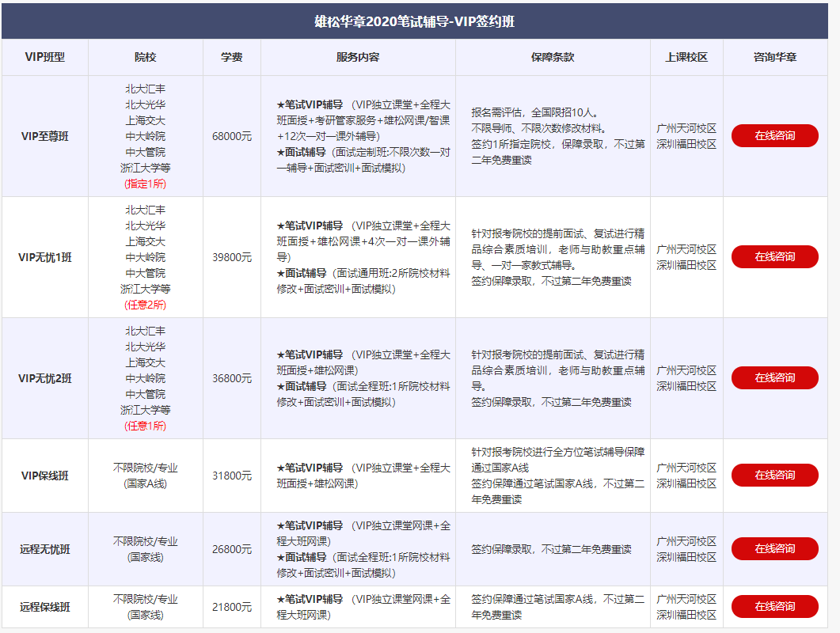Select the 远程无忧班 class name cell
Screen dimensions: 840x633
click(x=45, y=549)
